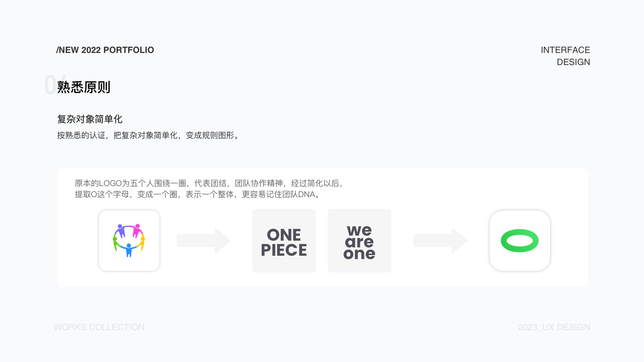Click the 复杂对象简单化 subtitle
The image size is (644, 362).
pyautogui.click(x=90, y=119)
